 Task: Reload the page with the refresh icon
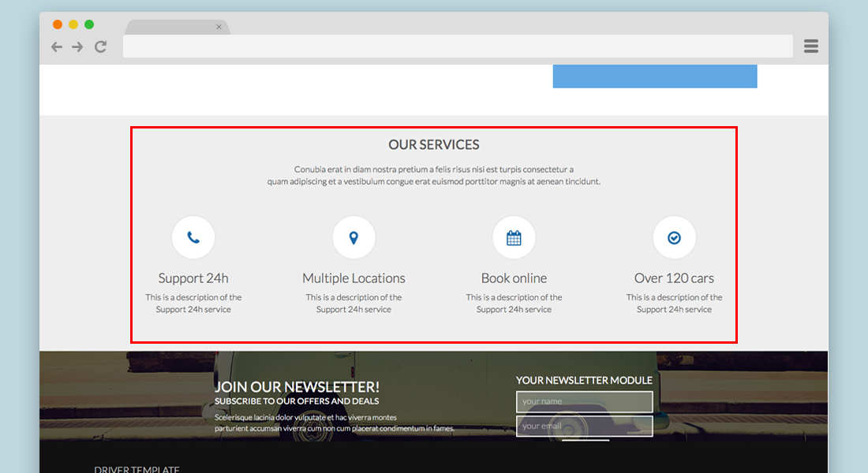click(x=100, y=47)
